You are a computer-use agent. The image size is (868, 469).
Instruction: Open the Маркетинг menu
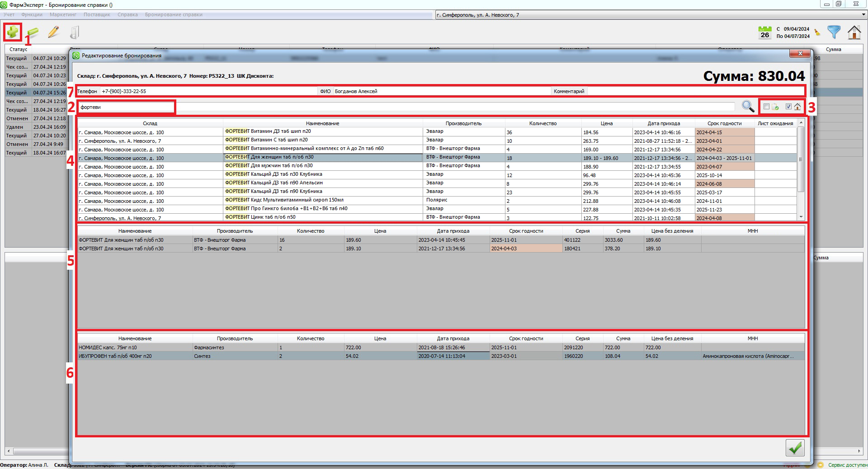63,14
